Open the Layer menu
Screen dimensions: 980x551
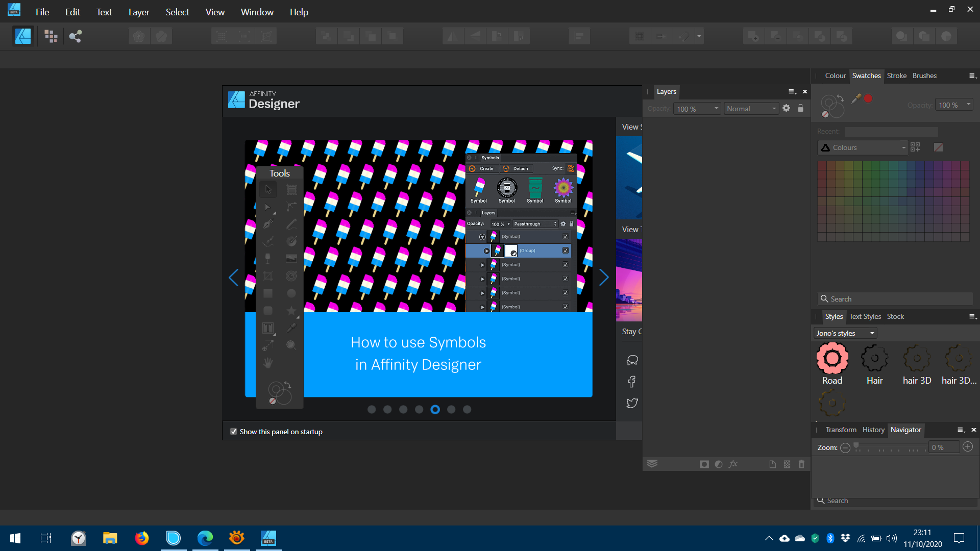139,12
